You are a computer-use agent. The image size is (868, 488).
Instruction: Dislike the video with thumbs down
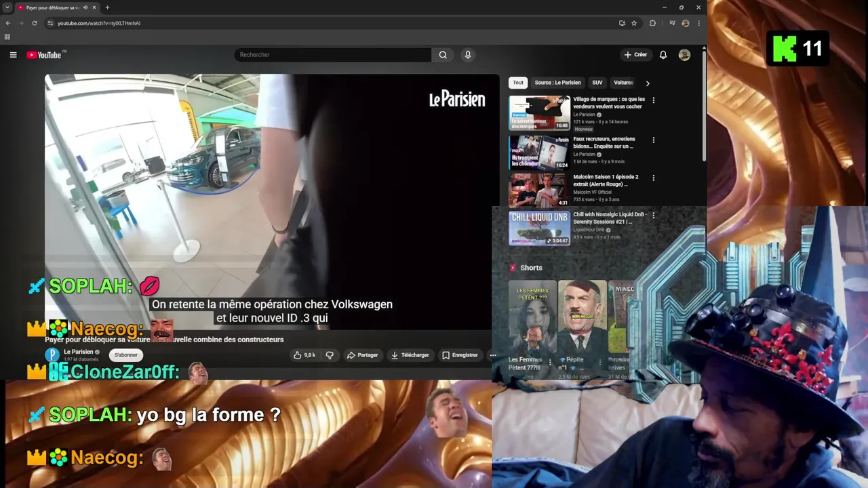click(330, 355)
